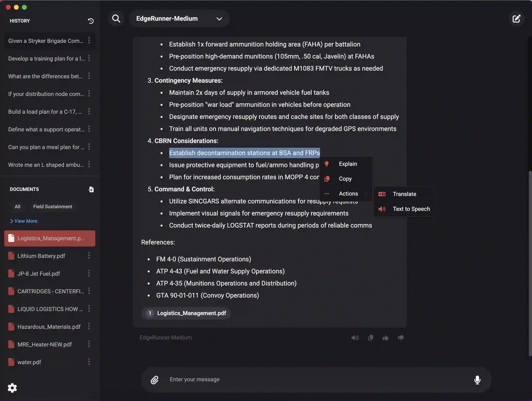The height and width of the screenshot is (401, 532).
Task: Click the add document icon
Action: click(91, 189)
